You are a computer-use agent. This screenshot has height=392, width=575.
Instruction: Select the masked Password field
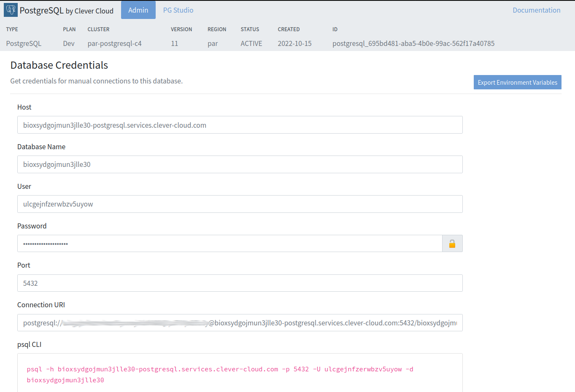[x=230, y=244]
